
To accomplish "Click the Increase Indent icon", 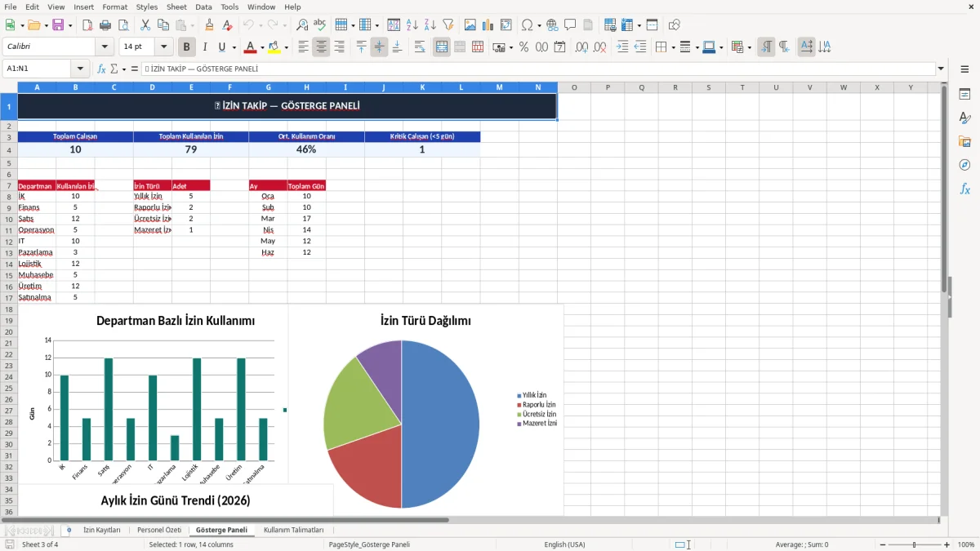I will click(x=622, y=47).
